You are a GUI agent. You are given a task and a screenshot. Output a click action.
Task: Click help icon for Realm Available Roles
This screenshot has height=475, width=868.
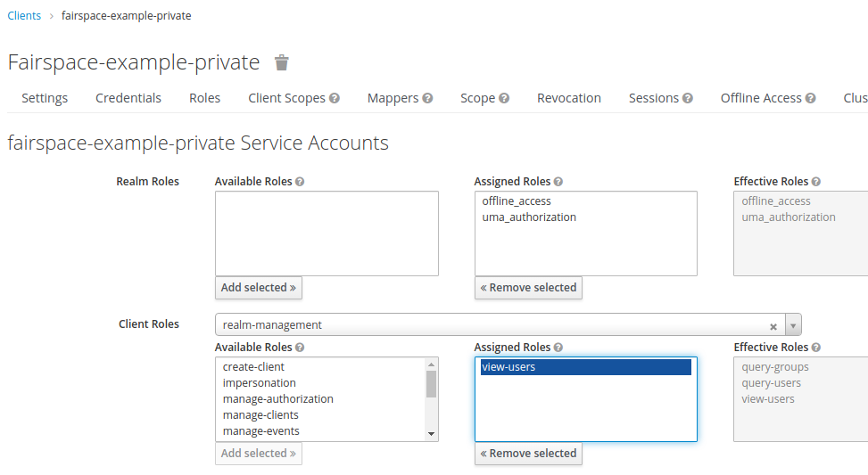(300, 182)
